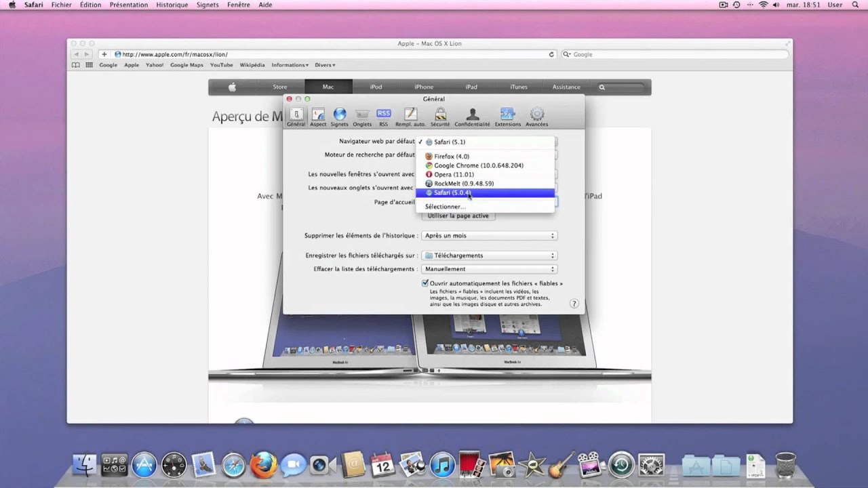Click the help question mark button
Screen dimensions: 868x488
[x=574, y=304]
